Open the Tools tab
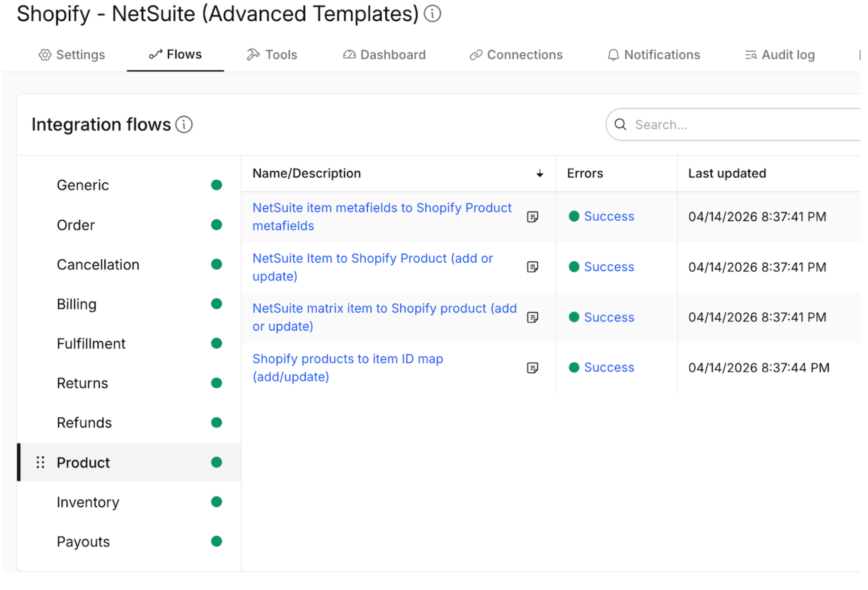The width and height of the screenshot is (868, 590). [x=272, y=55]
